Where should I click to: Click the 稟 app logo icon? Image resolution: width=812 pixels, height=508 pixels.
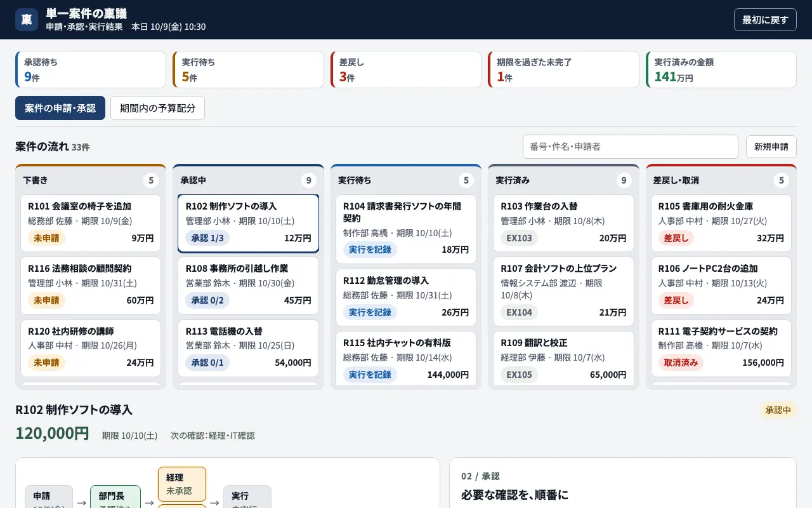tap(27, 20)
